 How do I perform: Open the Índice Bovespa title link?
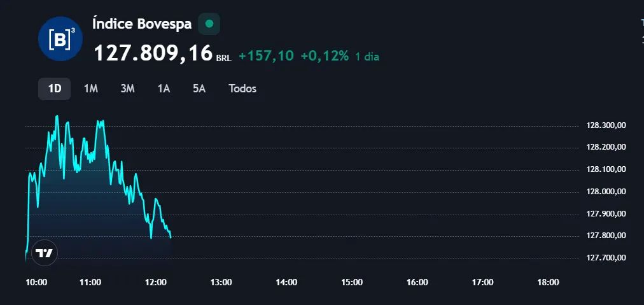click(142, 24)
